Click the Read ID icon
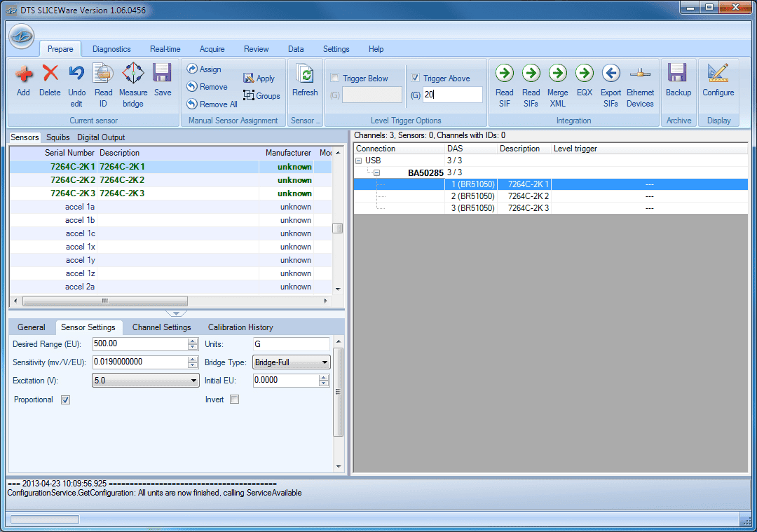 [x=103, y=74]
